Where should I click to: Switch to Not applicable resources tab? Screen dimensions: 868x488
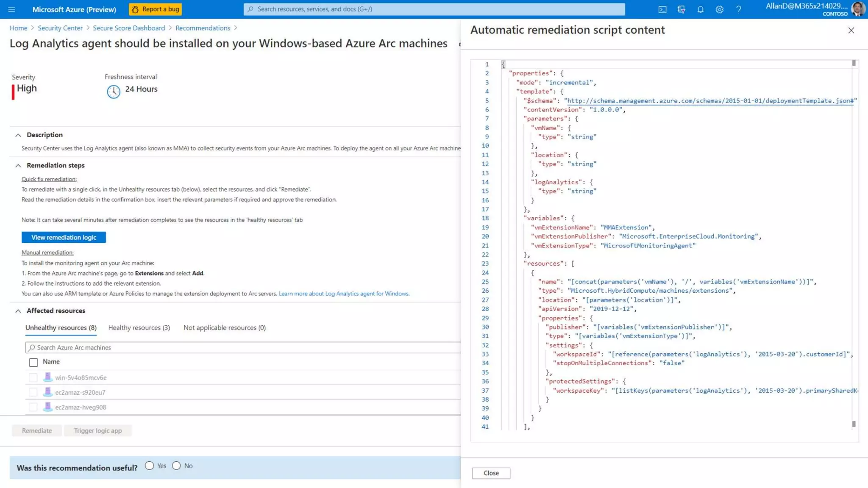click(224, 327)
